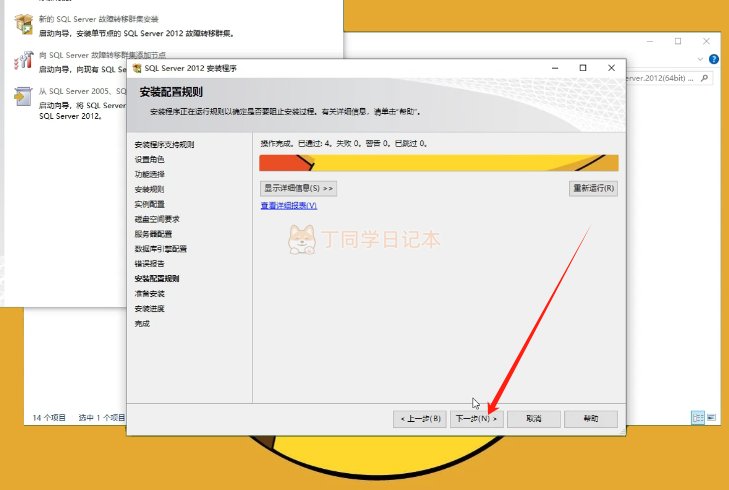Screen dimensions: 729x490
Task: Select 完成 step in sidebar
Action: click(142, 323)
